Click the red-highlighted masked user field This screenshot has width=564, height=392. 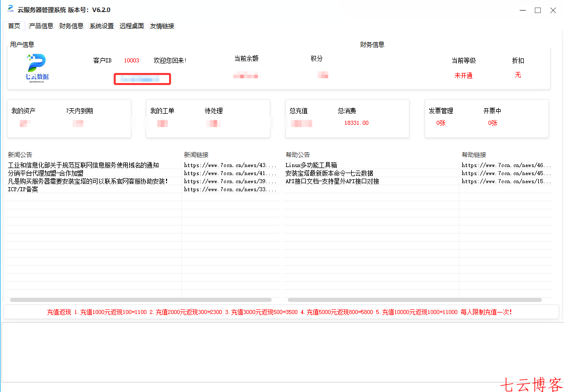142,79
